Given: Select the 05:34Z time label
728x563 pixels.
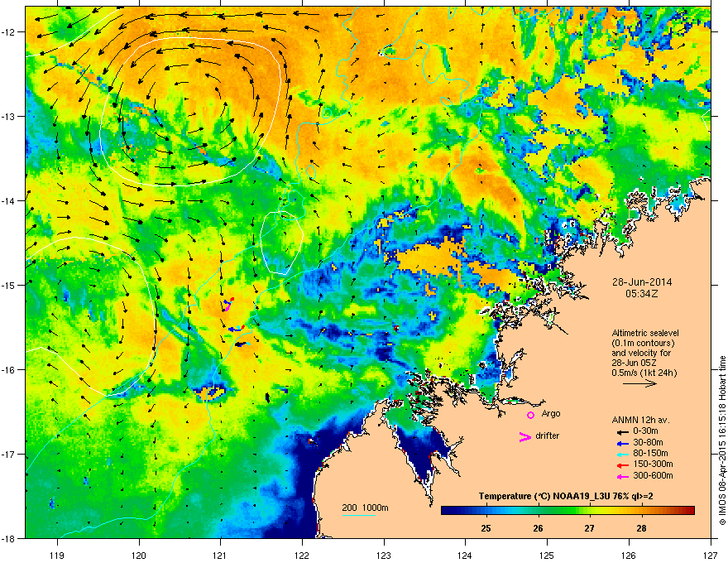Looking at the screenshot, I should tap(642, 294).
